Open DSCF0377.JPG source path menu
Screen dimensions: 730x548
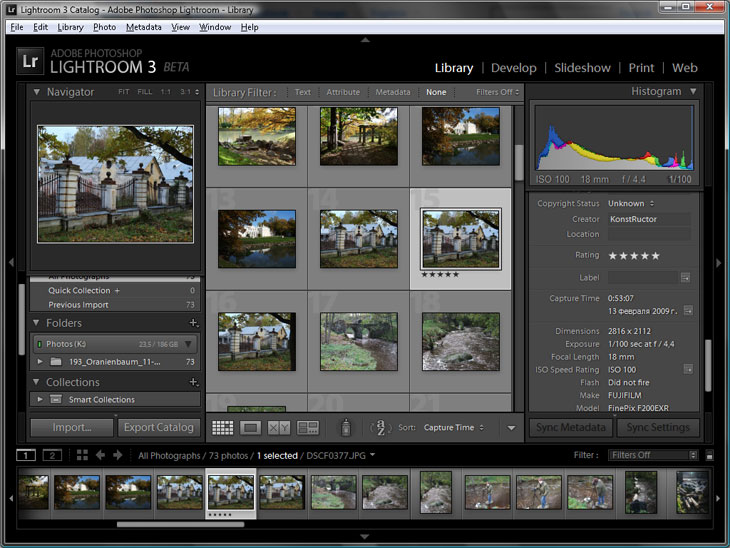coord(340,455)
